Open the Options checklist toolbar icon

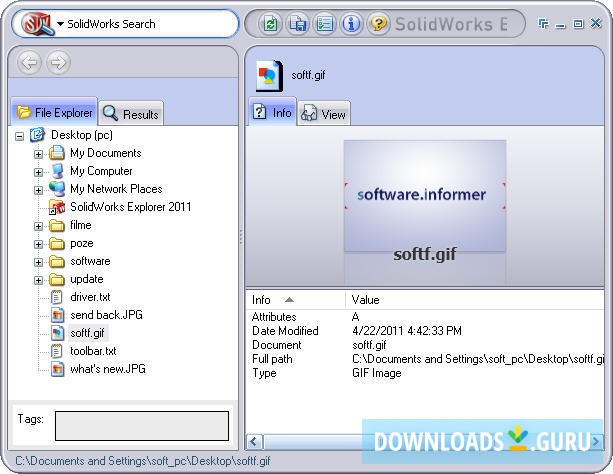click(x=324, y=24)
